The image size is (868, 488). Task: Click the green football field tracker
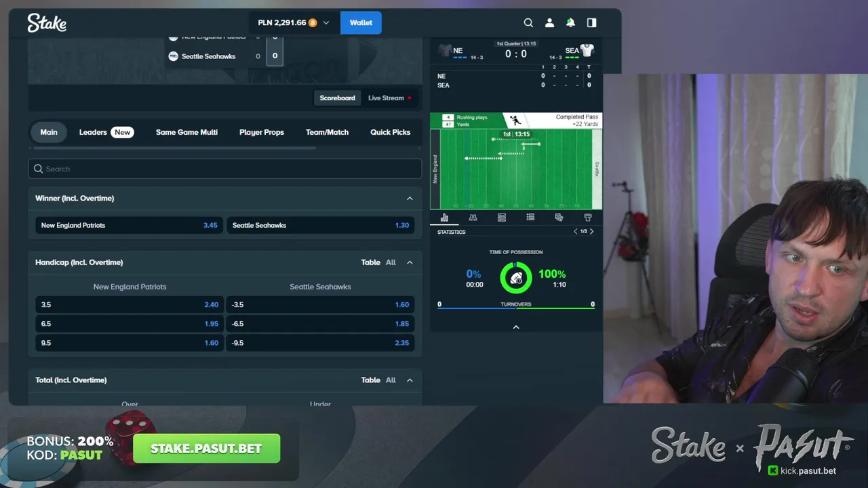click(x=516, y=169)
